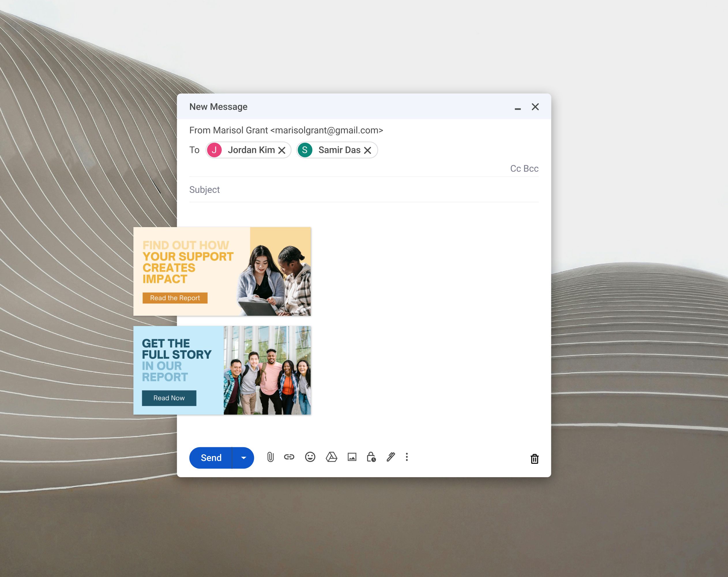Open the emoji picker icon
The image size is (728, 577).
[x=310, y=457]
